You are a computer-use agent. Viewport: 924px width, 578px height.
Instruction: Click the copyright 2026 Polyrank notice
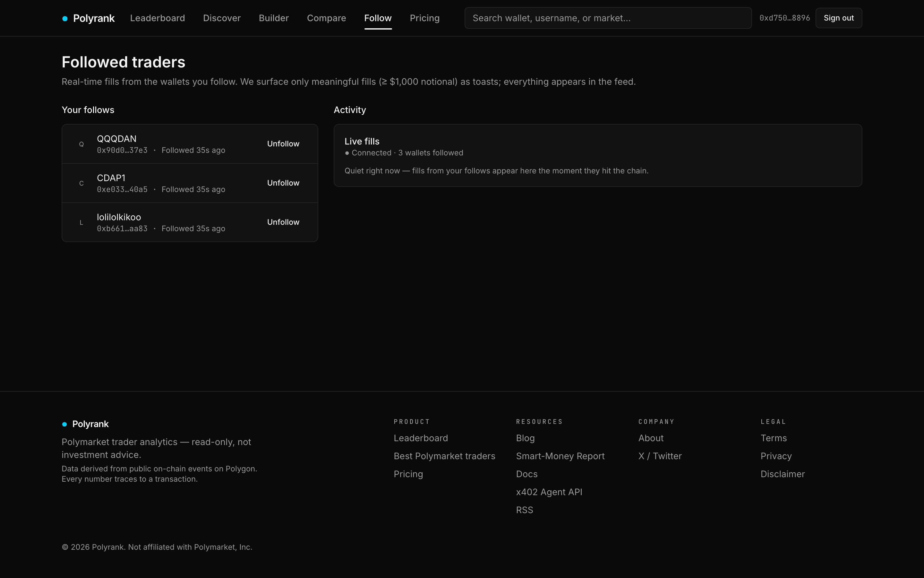[157, 547]
